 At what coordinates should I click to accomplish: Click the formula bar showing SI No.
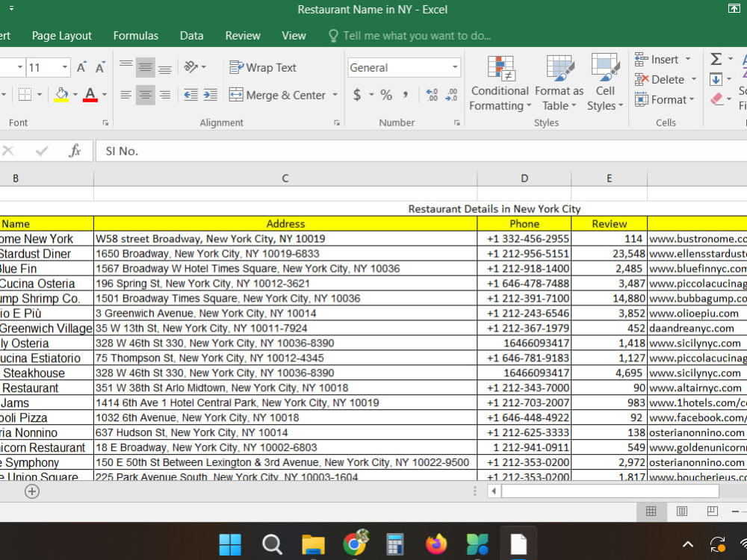(x=421, y=151)
